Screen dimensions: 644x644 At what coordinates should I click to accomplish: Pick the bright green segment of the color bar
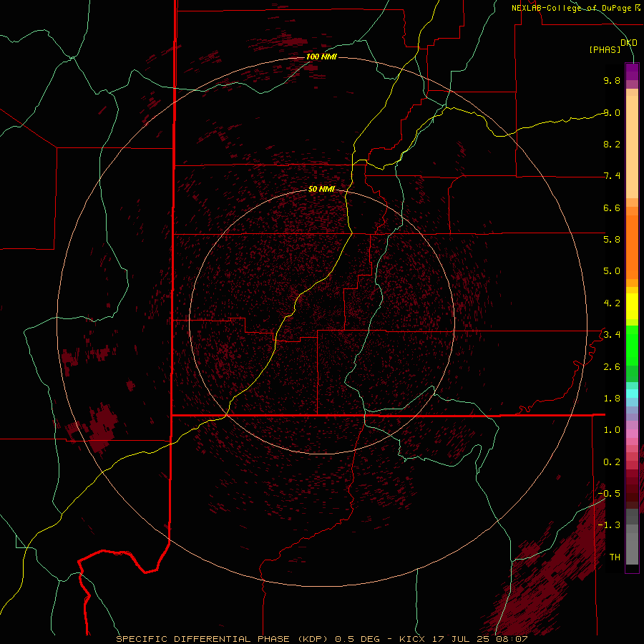tap(632, 345)
